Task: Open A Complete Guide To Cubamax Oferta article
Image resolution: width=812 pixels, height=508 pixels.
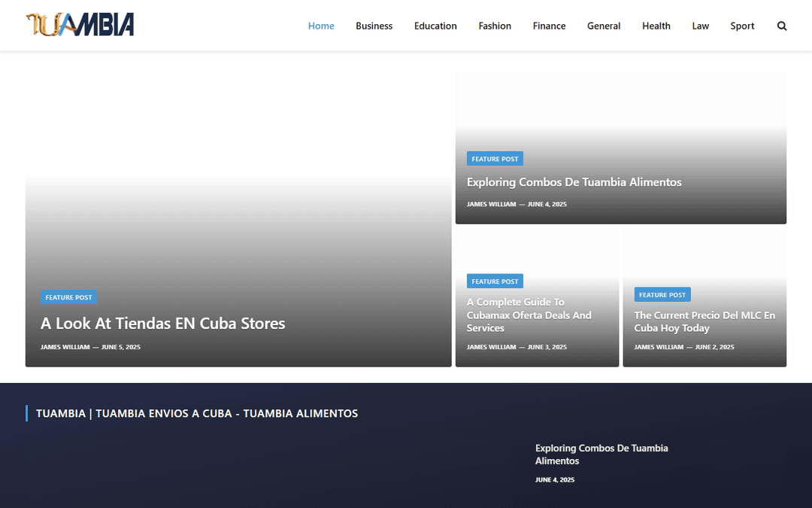Action: pos(529,315)
